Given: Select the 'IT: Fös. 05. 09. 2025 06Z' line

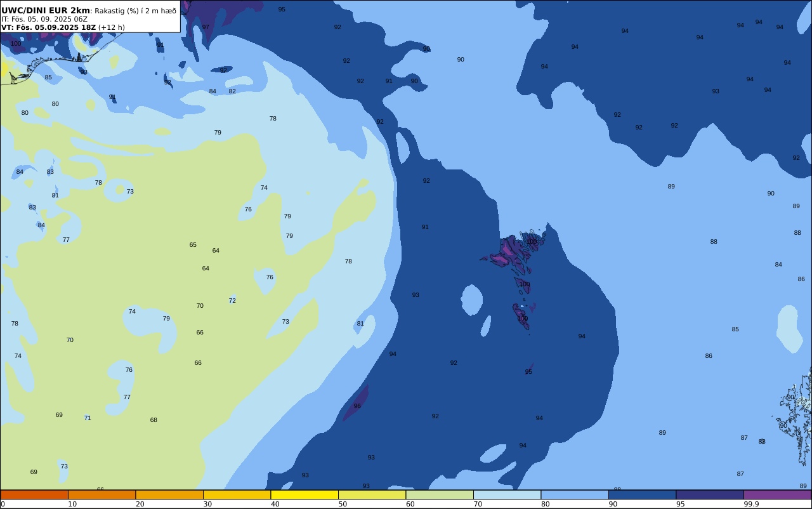Looking at the screenshot, I should tap(44, 19).
